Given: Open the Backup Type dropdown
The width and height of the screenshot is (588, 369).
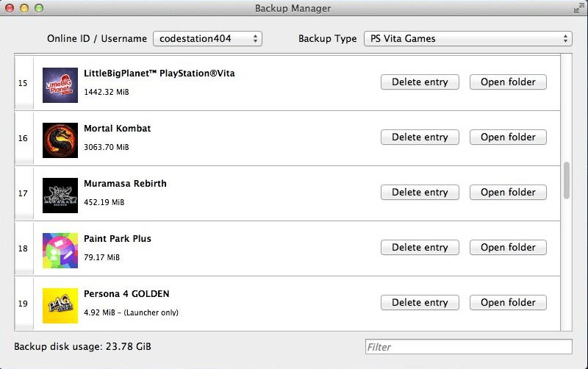Looking at the screenshot, I should (x=468, y=39).
